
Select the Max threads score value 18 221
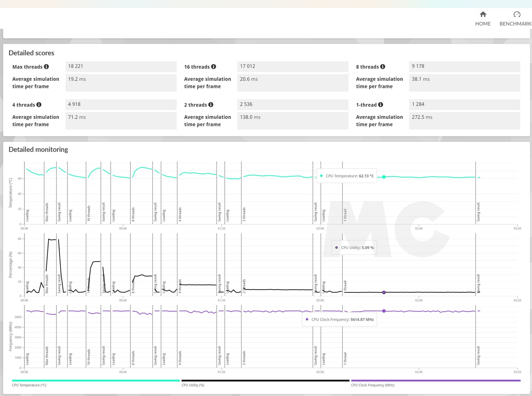(121, 66)
